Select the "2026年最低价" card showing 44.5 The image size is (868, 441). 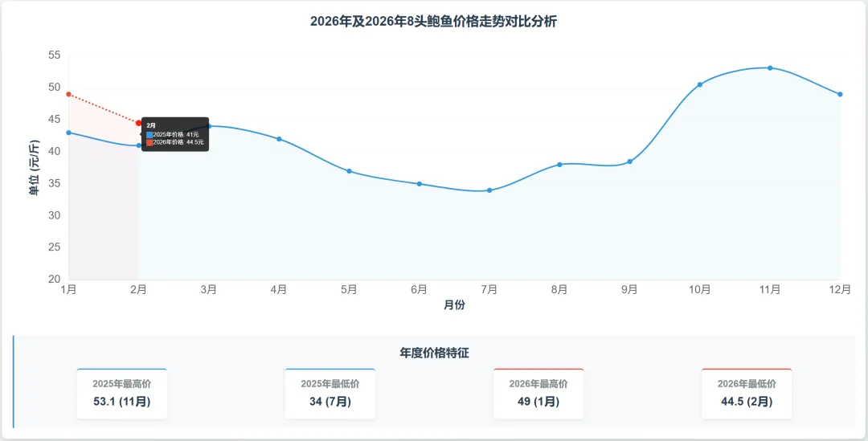(747, 394)
